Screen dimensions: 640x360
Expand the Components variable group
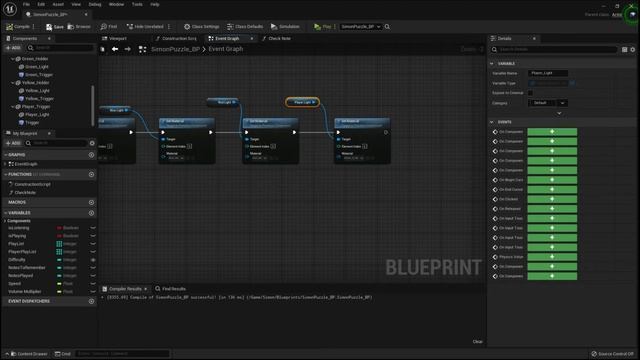click(x=5, y=221)
